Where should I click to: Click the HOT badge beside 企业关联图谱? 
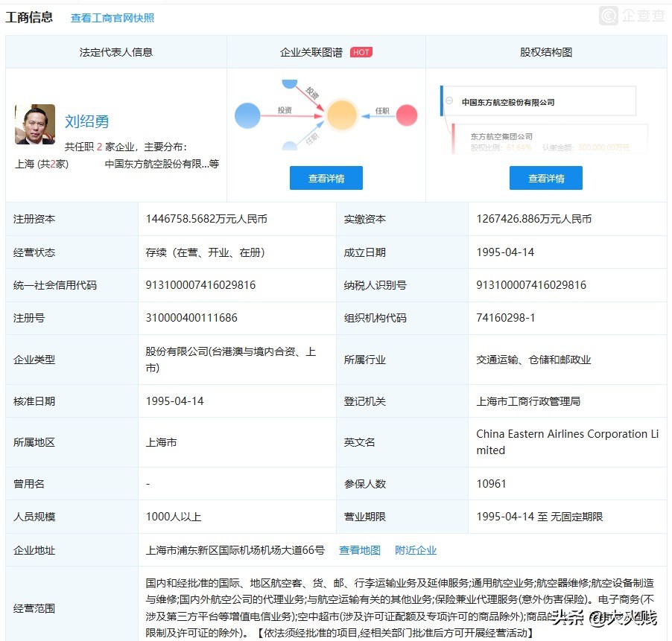point(361,52)
